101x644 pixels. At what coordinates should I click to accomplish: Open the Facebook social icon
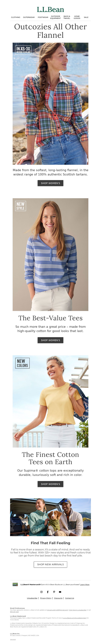click(x=48, y=592)
